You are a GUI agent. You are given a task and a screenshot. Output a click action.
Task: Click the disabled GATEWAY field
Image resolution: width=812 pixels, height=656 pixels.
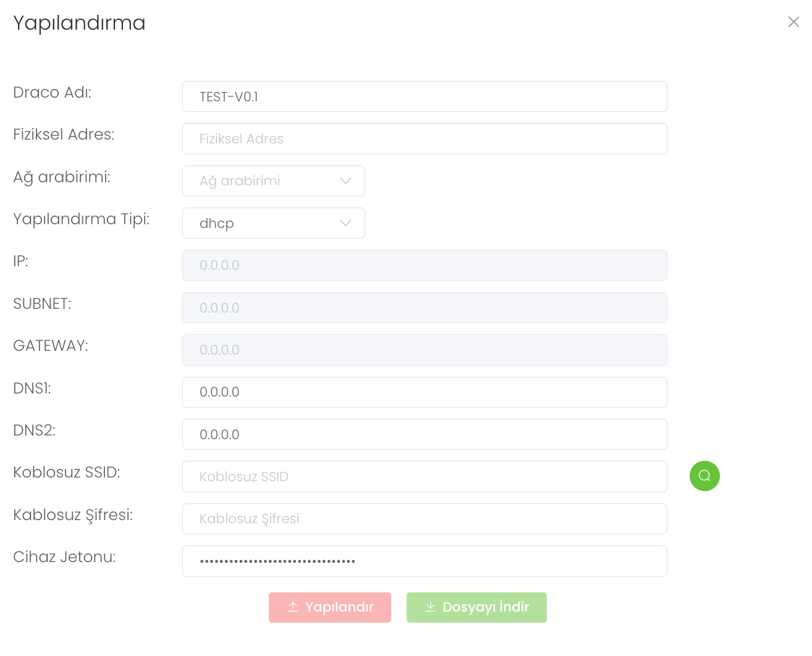pos(425,350)
